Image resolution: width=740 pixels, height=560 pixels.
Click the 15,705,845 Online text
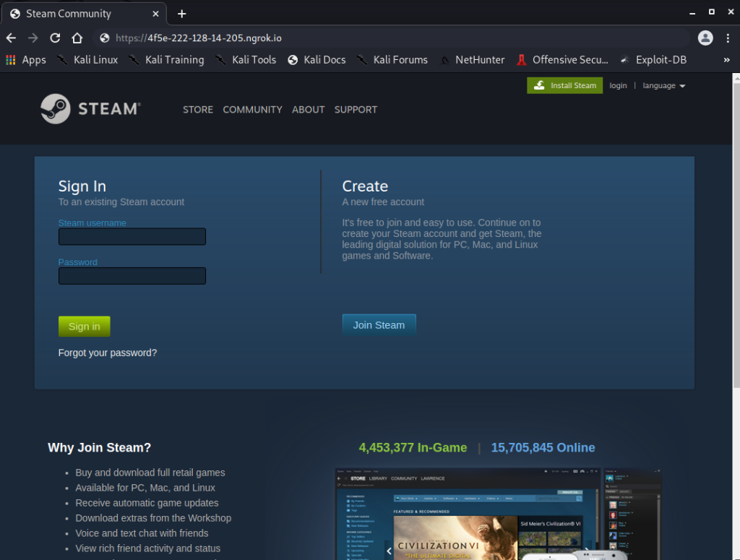(x=543, y=448)
